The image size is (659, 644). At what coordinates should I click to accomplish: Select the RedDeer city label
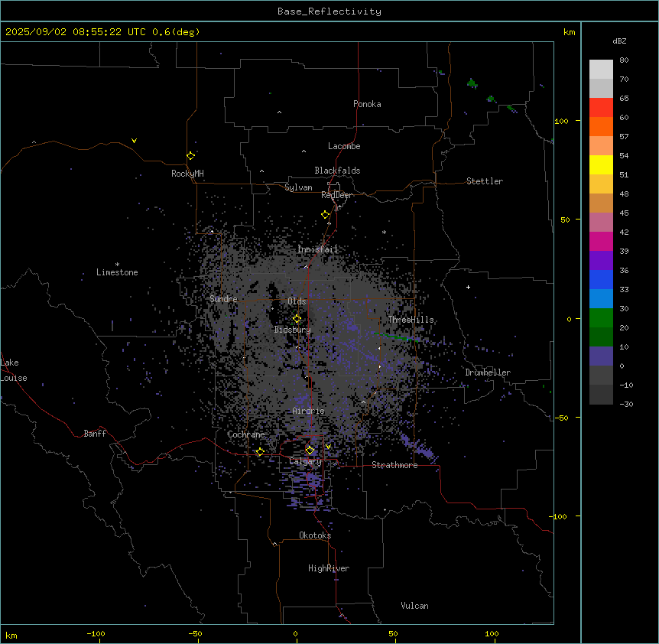tap(337, 195)
